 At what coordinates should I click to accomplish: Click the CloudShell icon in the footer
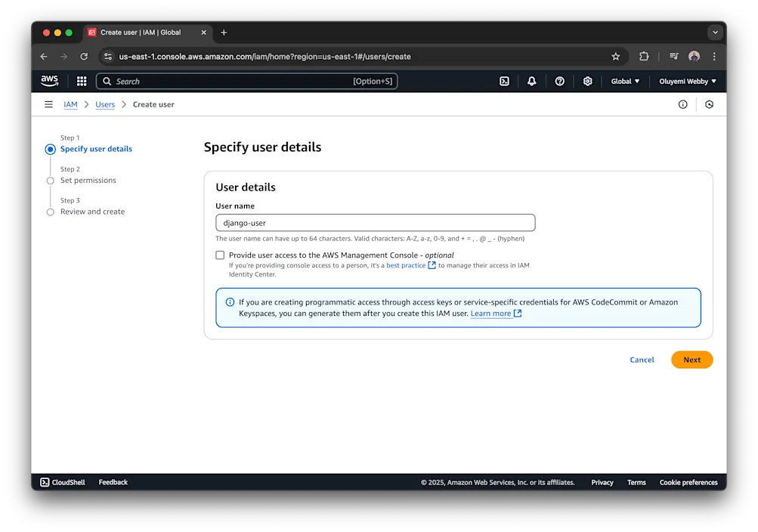tap(46, 482)
